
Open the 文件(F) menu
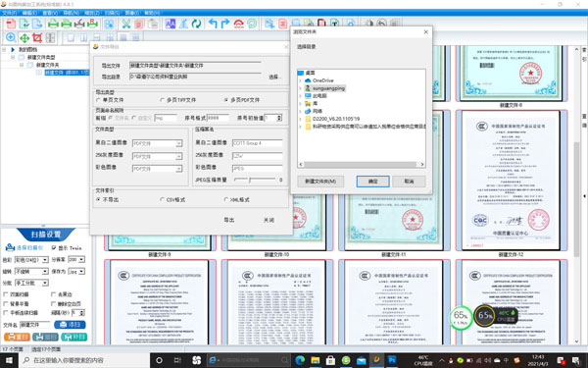10,13
